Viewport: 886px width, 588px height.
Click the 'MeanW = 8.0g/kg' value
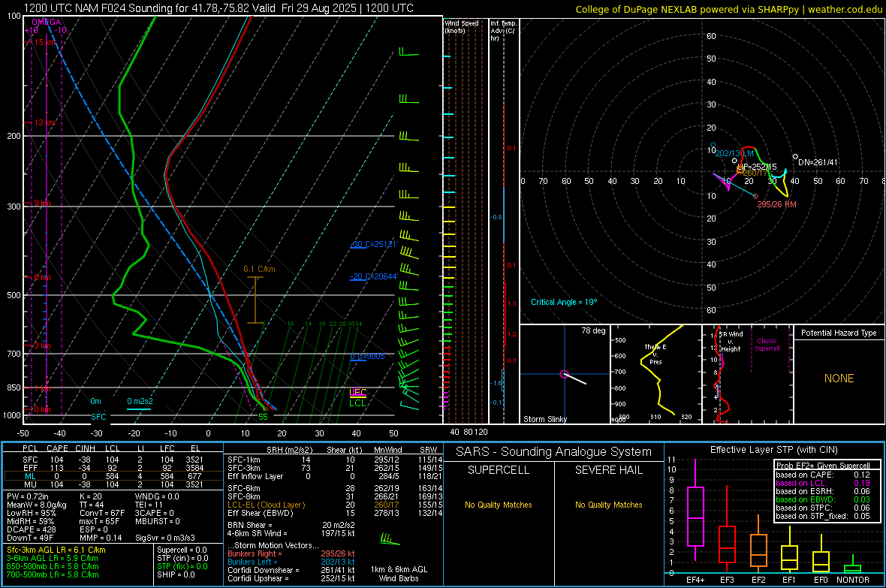(x=36, y=505)
